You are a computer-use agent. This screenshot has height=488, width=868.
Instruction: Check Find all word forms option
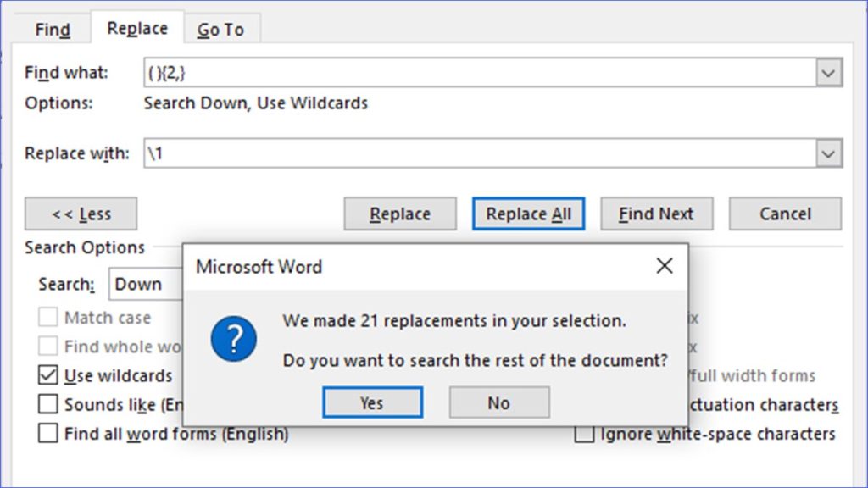pos(48,434)
